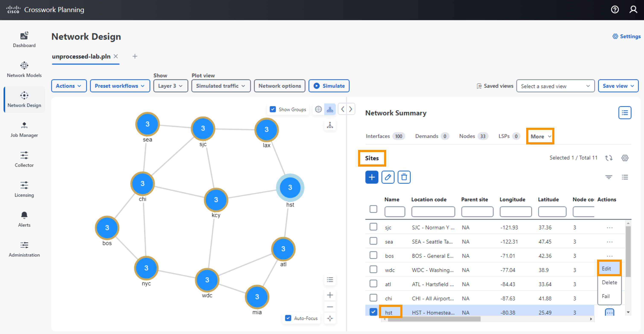Open actions menu for sjc row
Screen dimensions: 644x334
[x=609, y=228]
